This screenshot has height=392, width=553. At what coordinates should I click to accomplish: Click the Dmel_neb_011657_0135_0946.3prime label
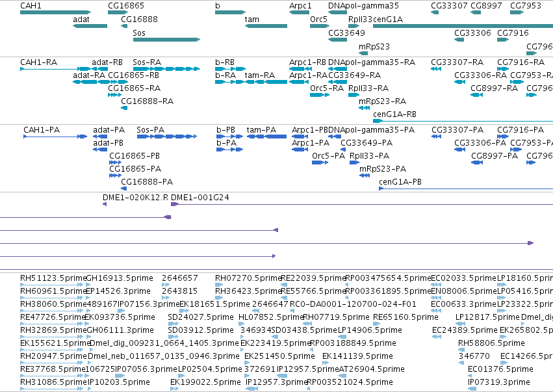coord(164,356)
